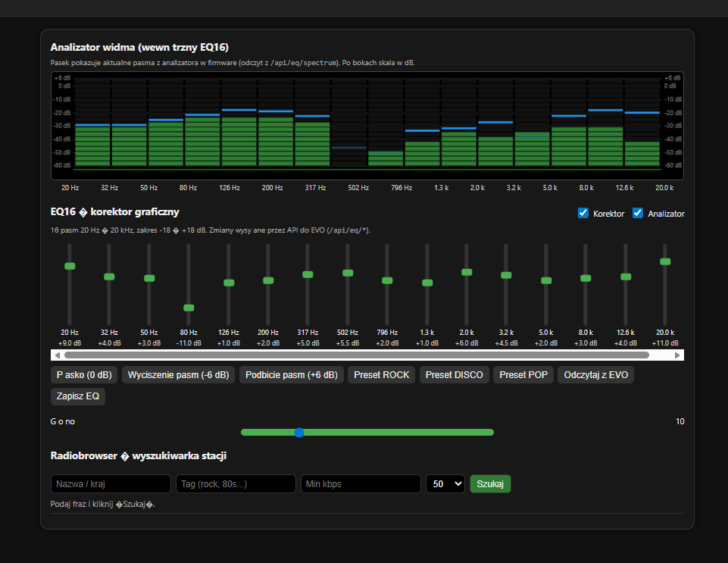
Task: Click the 20 Hz EQ slider handle
Action: [x=70, y=266]
